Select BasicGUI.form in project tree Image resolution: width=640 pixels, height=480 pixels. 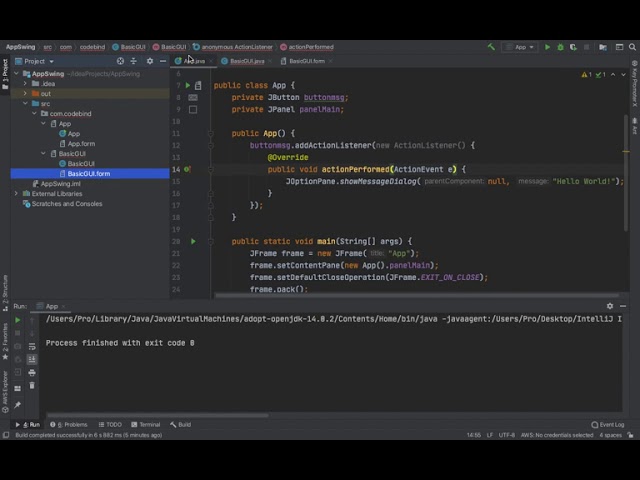pos(90,173)
